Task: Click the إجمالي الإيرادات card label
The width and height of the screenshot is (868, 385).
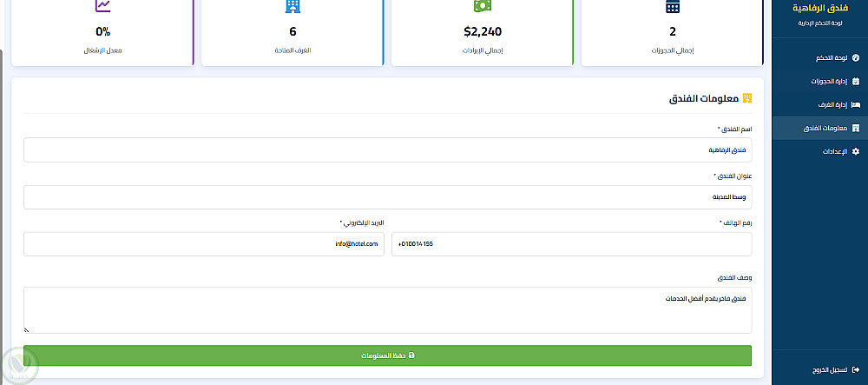Action: [x=483, y=50]
